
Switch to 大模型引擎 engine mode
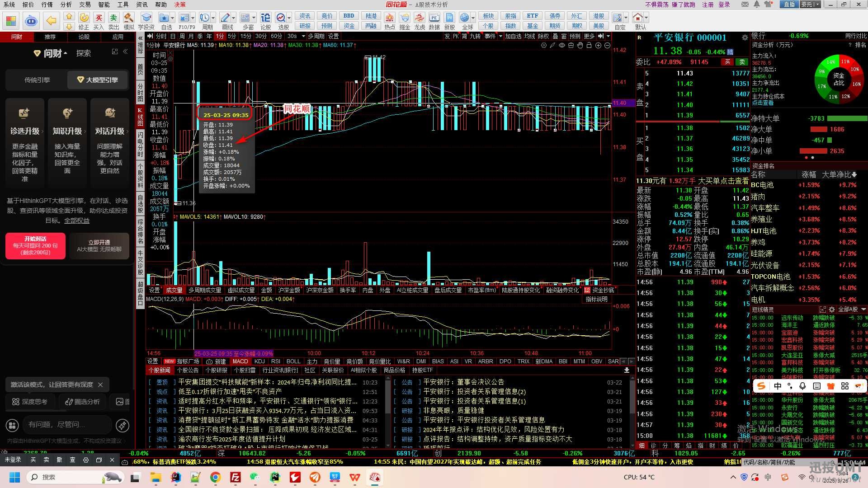pyautogui.click(x=98, y=80)
